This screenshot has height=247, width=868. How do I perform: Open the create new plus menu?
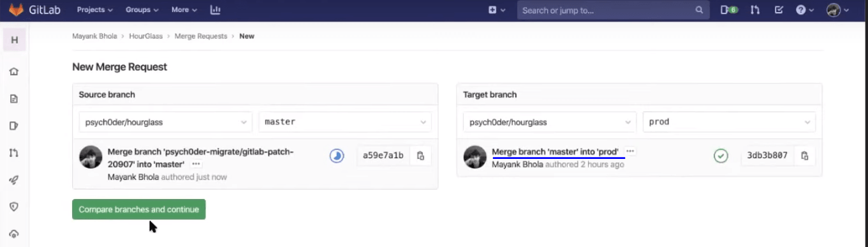tap(496, 10)
